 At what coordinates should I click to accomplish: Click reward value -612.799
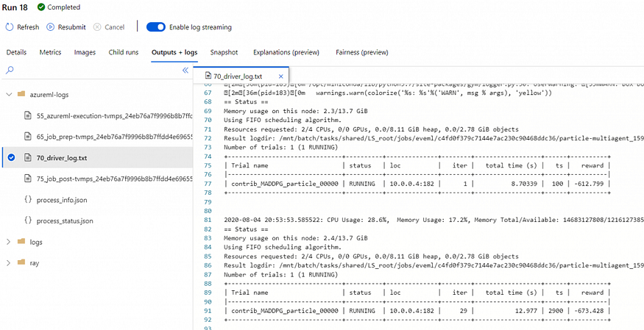590,184
